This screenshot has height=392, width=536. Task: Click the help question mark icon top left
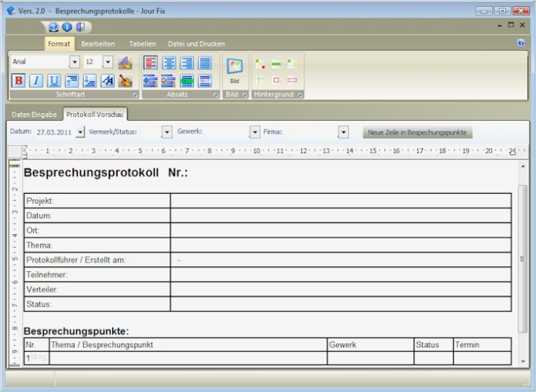[x=53, y=27]
